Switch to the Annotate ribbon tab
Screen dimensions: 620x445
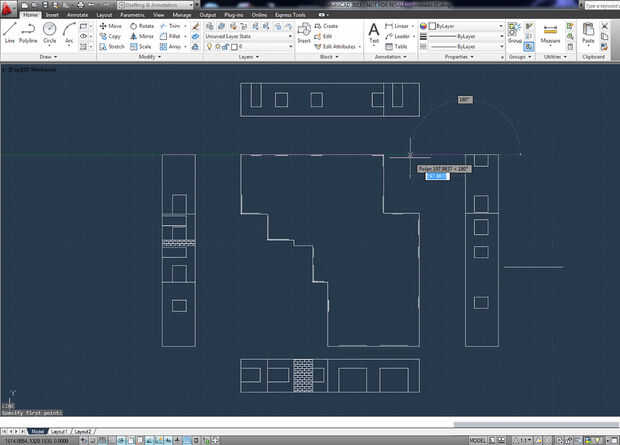click(x=77, y=15)
